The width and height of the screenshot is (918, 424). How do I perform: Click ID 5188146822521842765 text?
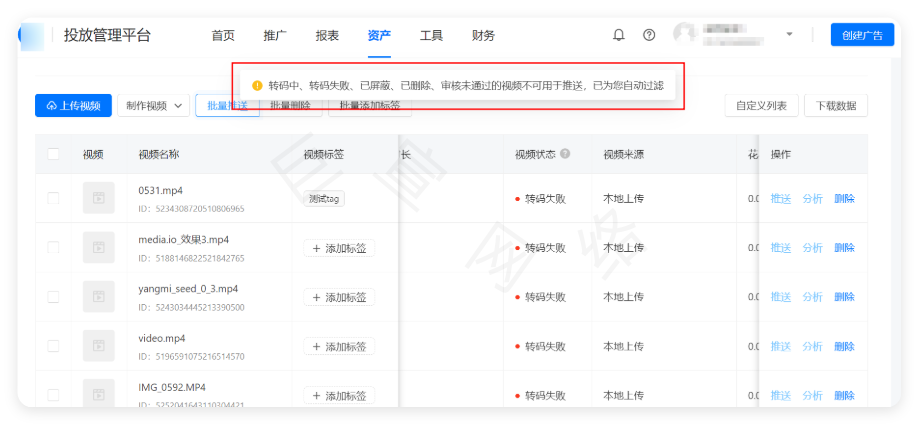[x=191, y=258]
